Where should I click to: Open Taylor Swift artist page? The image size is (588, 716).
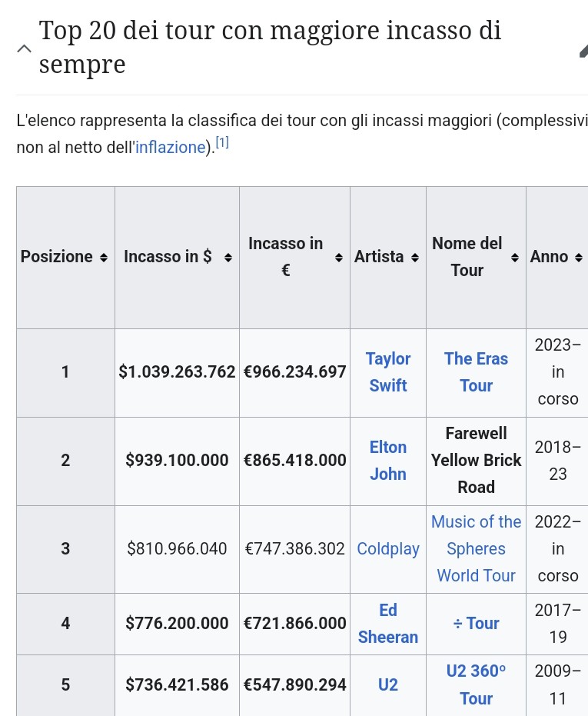[388, 372]
